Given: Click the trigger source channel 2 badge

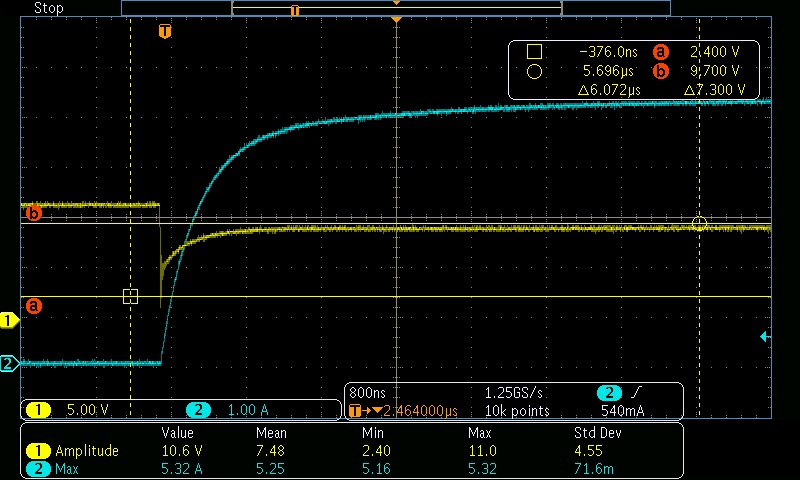Looking at the screenshot, I should (609, 393).
